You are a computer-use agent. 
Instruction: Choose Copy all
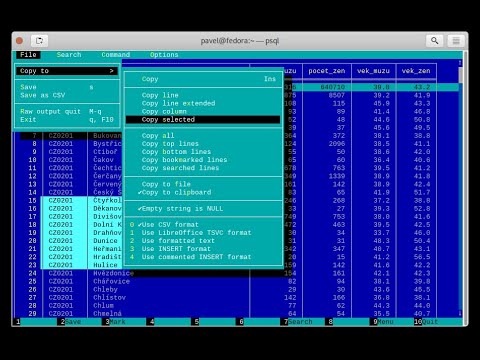(203, 135)
